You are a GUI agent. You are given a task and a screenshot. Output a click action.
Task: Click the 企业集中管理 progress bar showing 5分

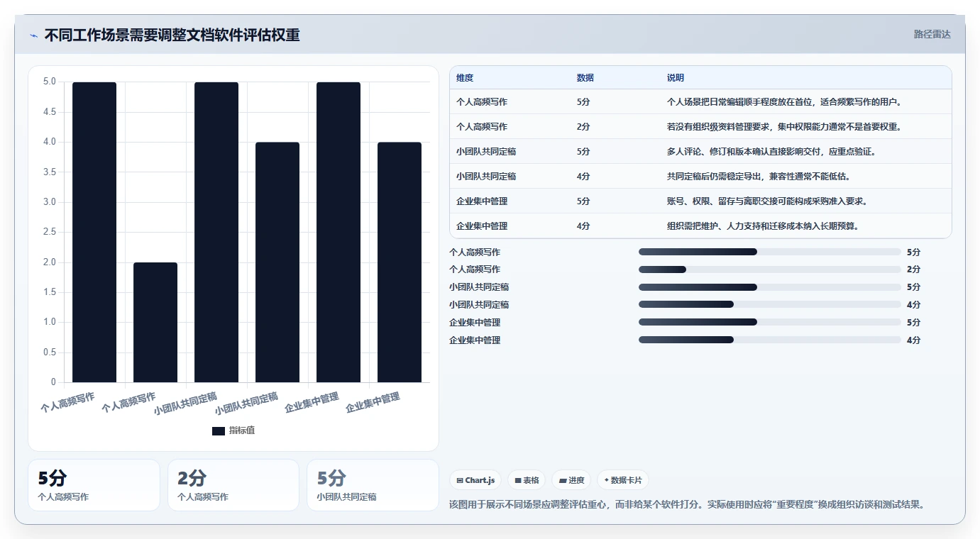click(x=769, y=322)
